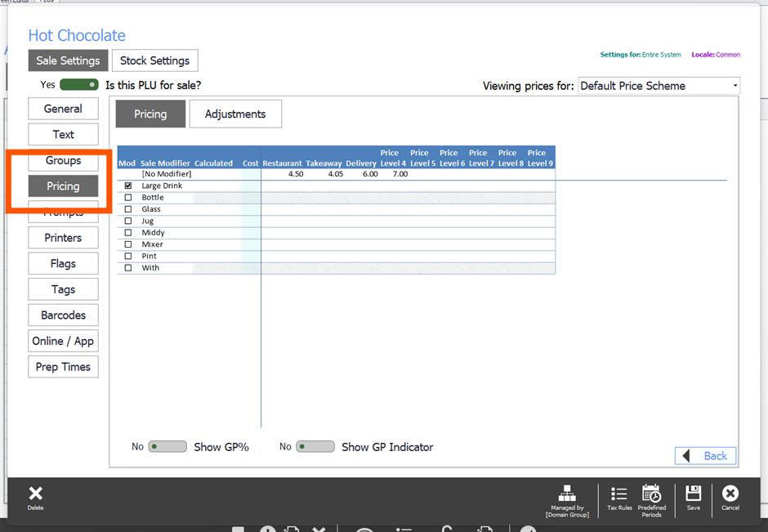Click the Cost column header
Image resolution: width=768 pixels, height=532 pixels.
coord(250,163)
